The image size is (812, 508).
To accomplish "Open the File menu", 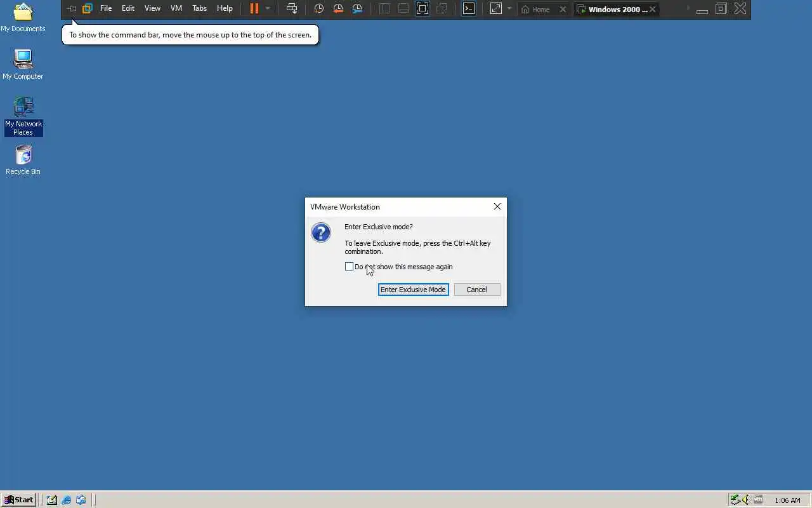I will coord(106,9).
